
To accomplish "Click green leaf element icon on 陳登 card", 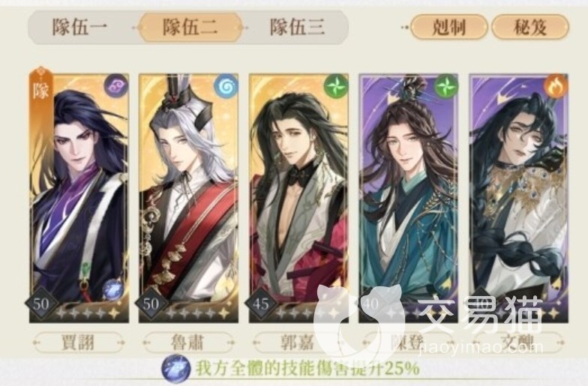I will [445, 86].
